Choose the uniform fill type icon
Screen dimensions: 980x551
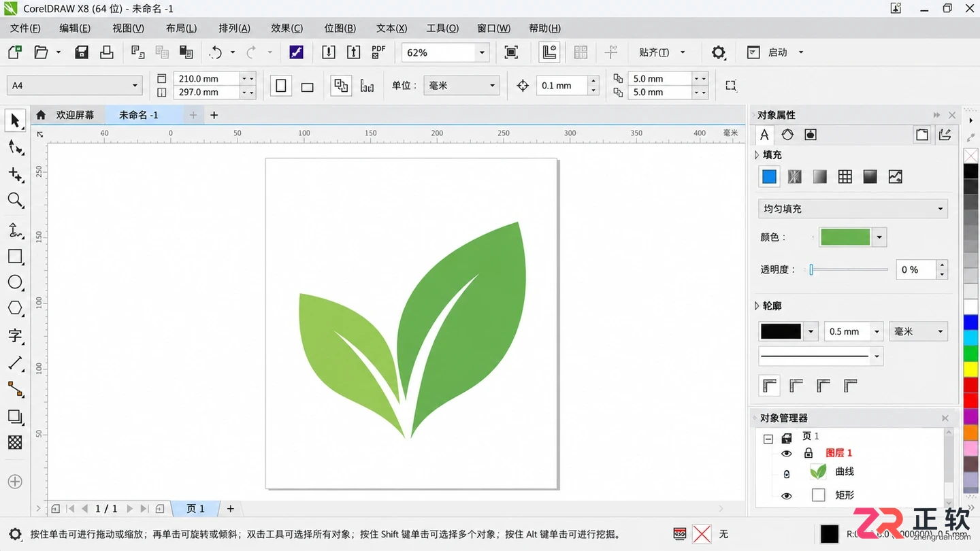[769, 177]
